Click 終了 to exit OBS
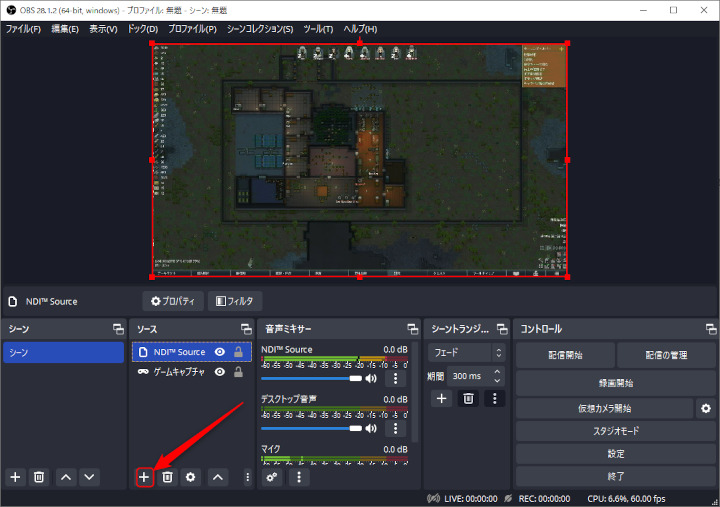Screen dimensions: 720x507 click(x=616, y=476)
